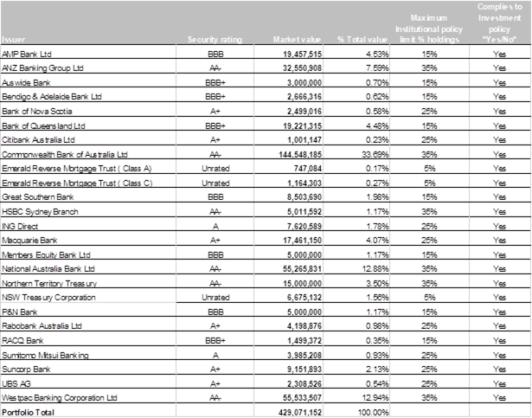532x418 pixels.
Task: Select the Rabobank Australia Ltd cell
Action: pos(42,326)
